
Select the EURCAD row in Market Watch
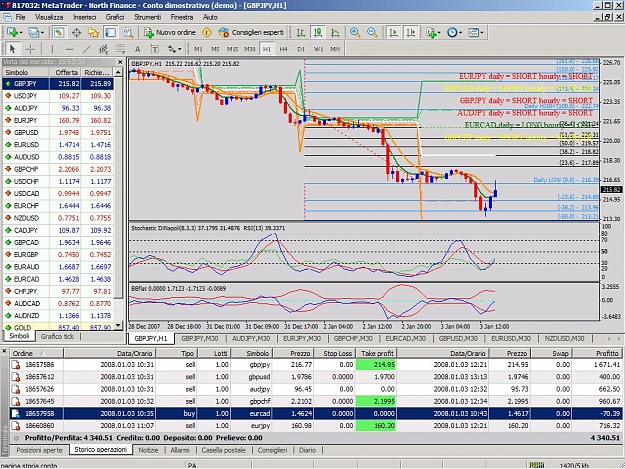coord(58,279)
